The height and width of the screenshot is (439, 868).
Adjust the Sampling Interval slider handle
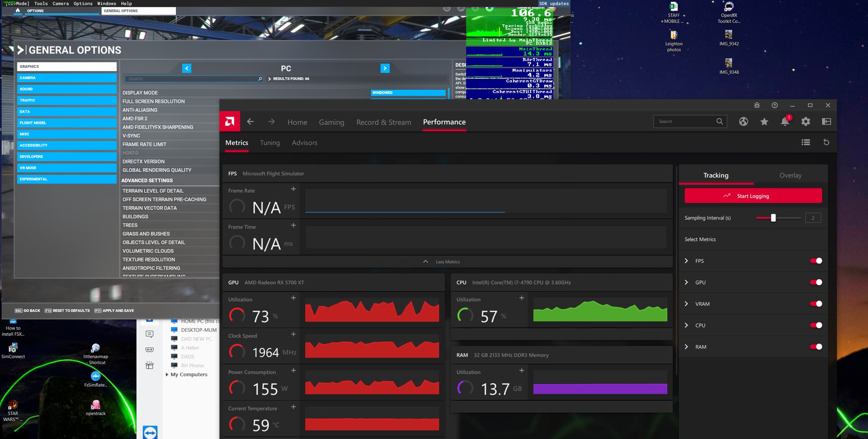point(773,218)
